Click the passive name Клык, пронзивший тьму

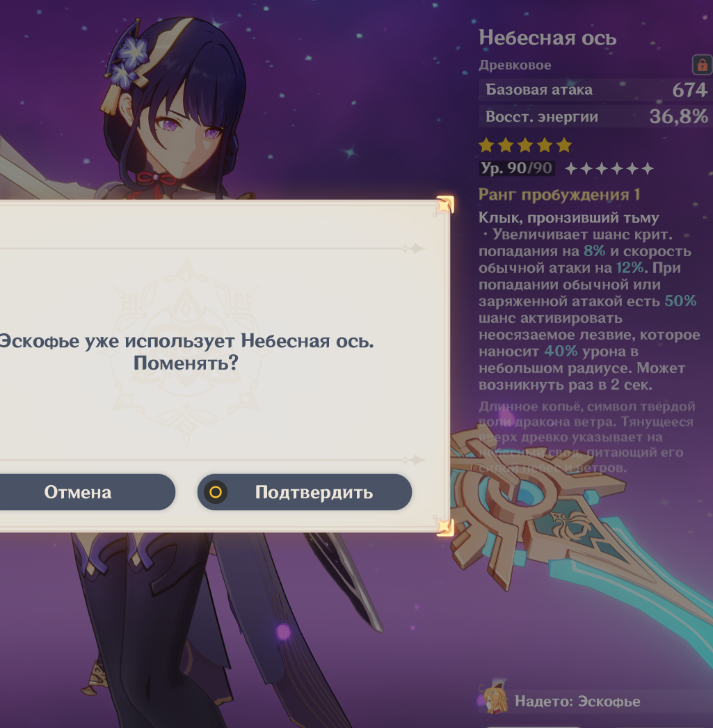point(569,217)
